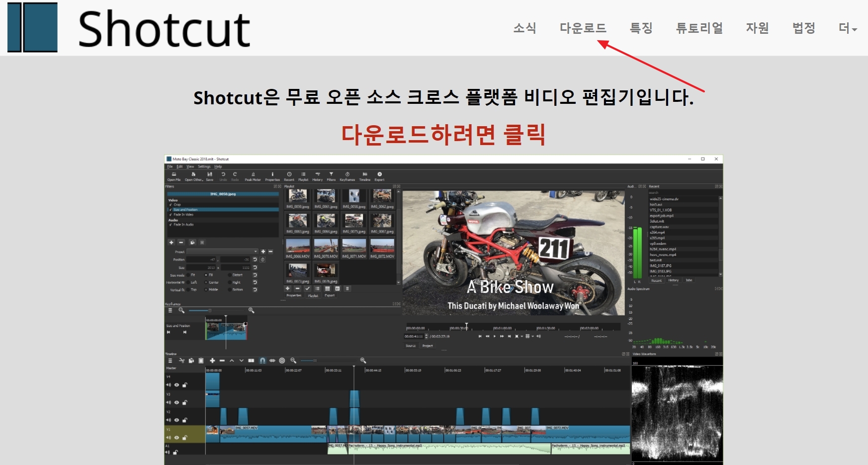Open the History tab in Recent panel
This screenshot has height=465, width=868.
pyautogui.click(x=674, y=280)
